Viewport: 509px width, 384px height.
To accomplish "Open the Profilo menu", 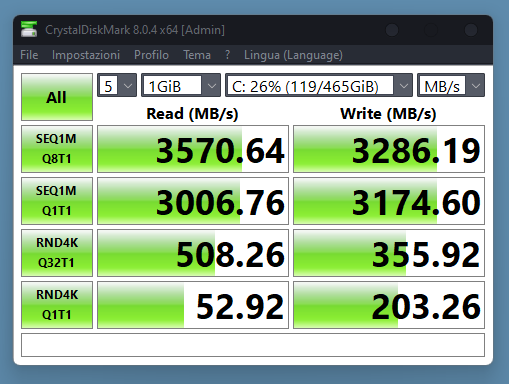I will pos(151,55).
